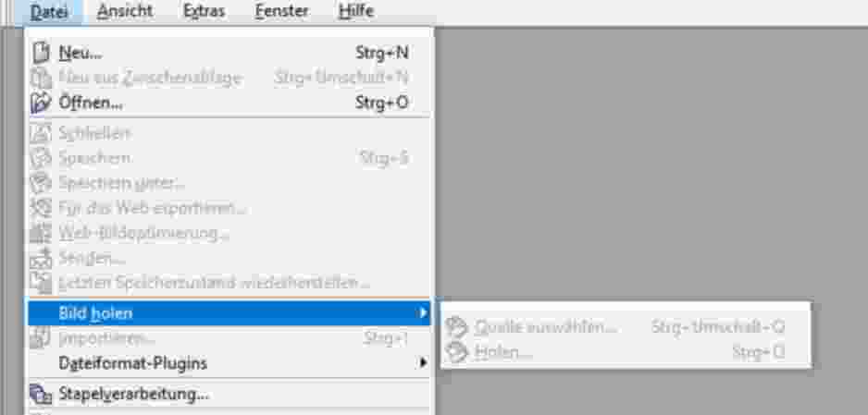Click the Speichern disk icon
Viewport: 868px width, 415px height.
pos(41,158)
